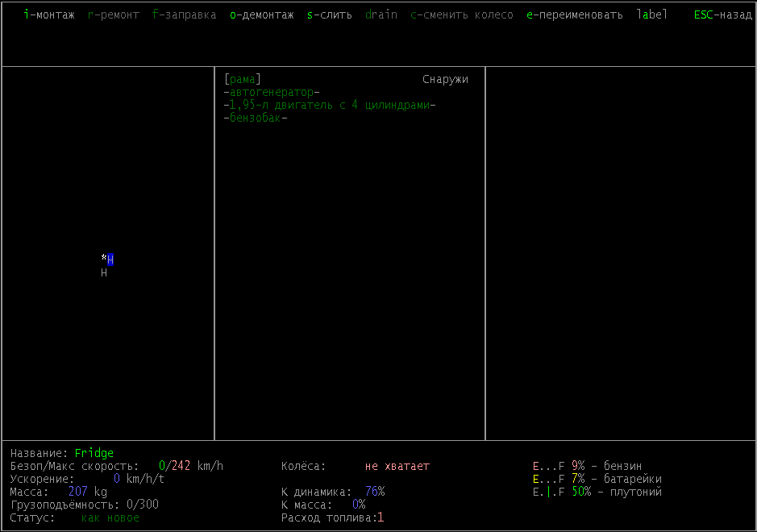Click the Снаружи location label

[445, 79]
